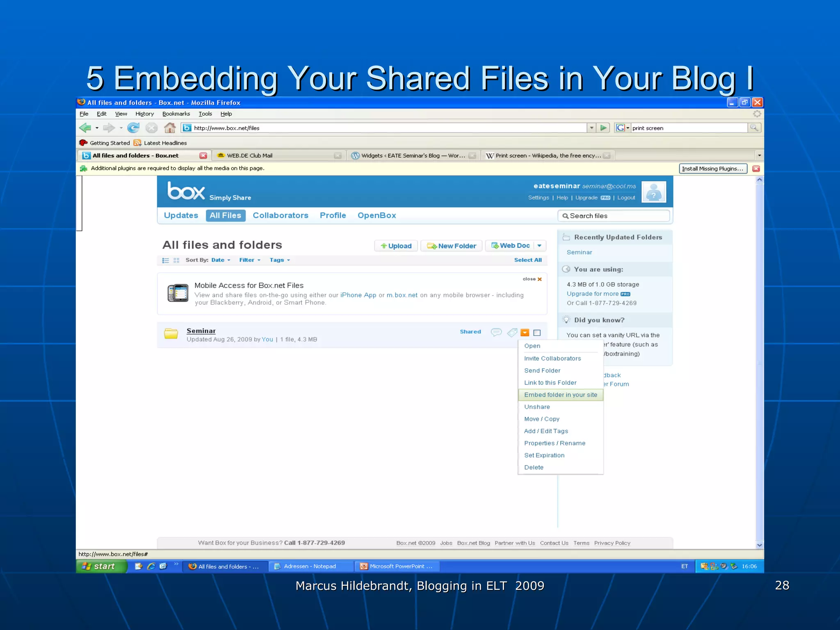Open the Forward history dropdown arrow

[x=121, y=128]
